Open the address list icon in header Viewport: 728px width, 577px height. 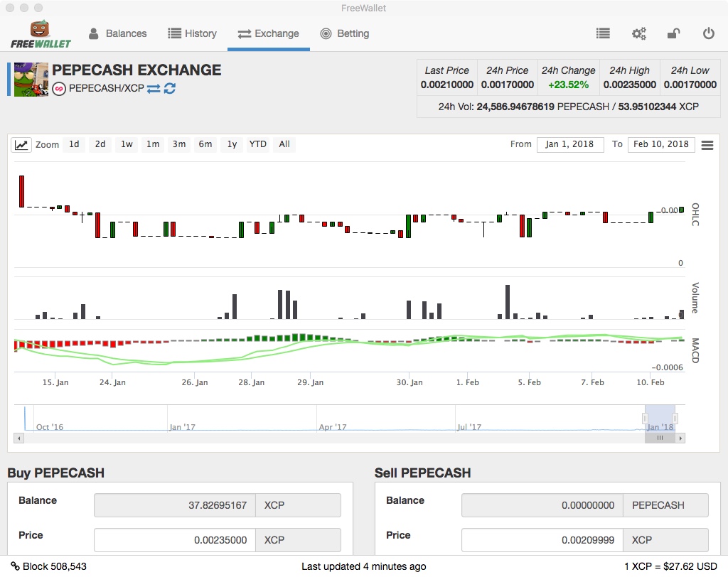(603, 33)
